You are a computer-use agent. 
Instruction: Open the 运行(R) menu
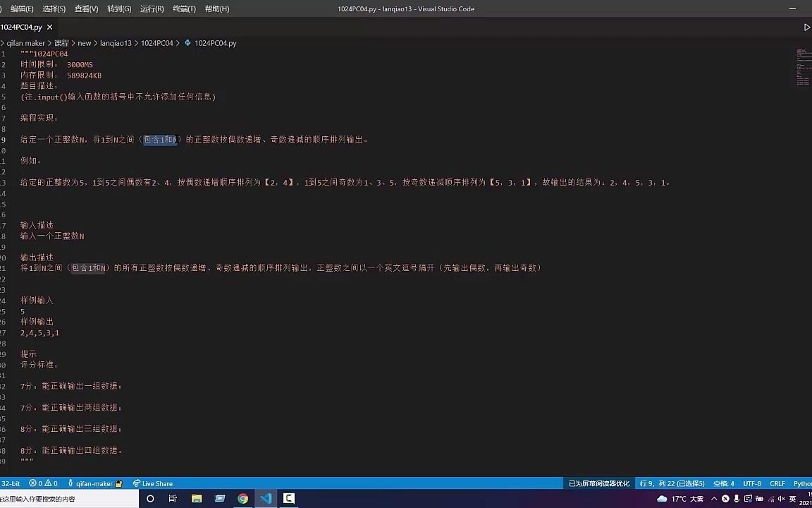[x=151, y=8]
